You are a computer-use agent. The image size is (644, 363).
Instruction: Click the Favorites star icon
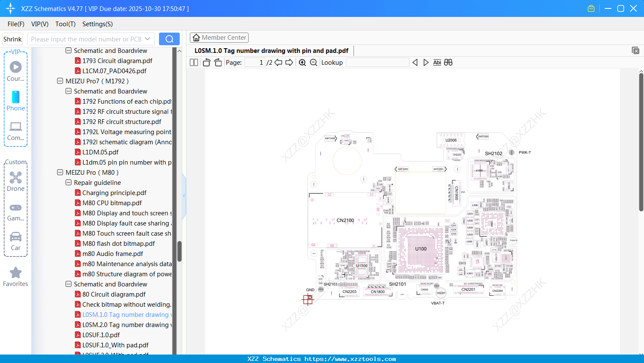pos(15,273)
